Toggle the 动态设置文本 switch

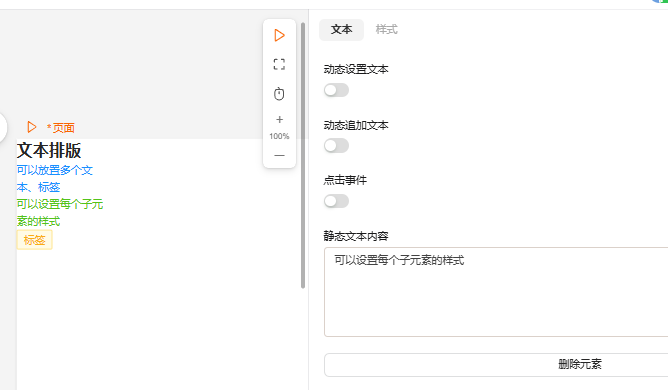tap(336, 90)
